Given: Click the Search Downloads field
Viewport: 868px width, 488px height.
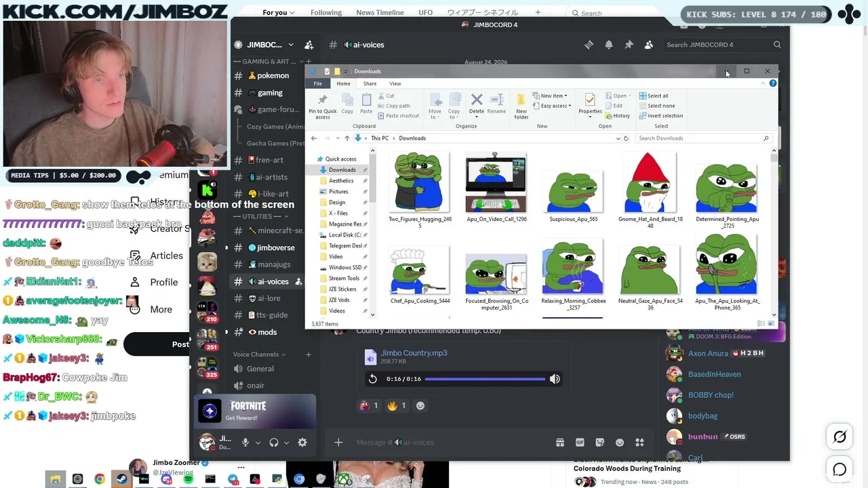Looking at the screenshot, I should point(703,138).
